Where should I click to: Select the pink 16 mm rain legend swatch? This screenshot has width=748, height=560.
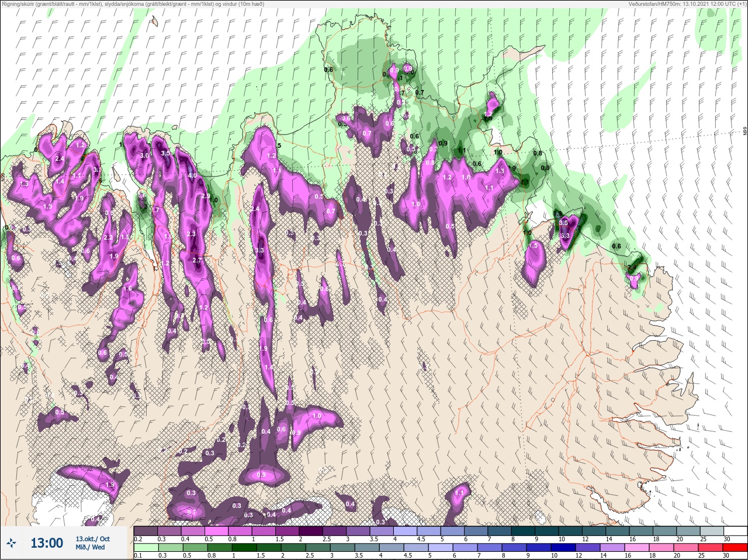pos(636,548)
